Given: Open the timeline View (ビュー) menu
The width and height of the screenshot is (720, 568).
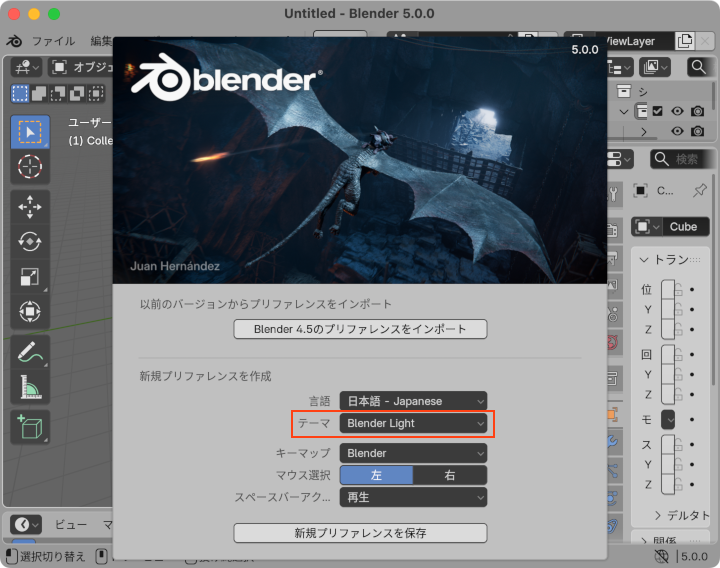Looking at the screenshot, I should (x=71, y=524).
